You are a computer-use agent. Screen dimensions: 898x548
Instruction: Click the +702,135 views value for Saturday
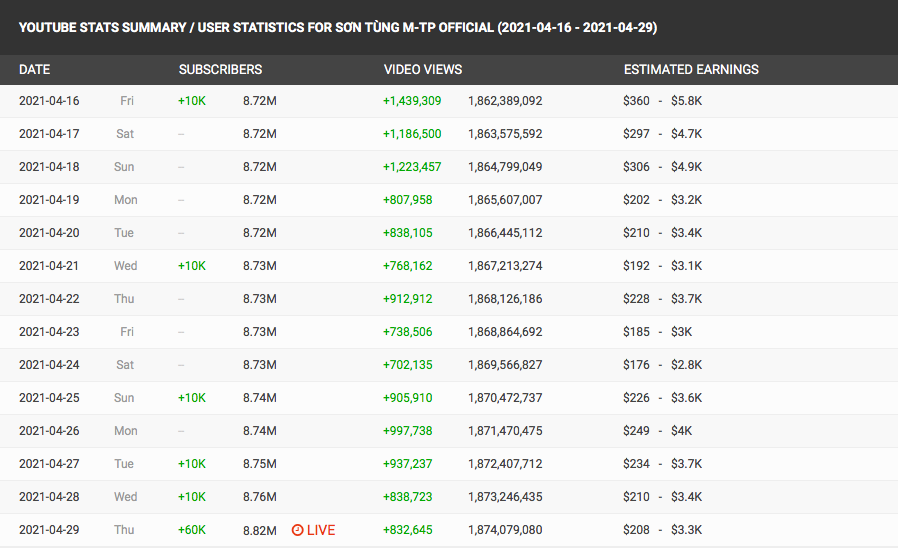[408, 365]
